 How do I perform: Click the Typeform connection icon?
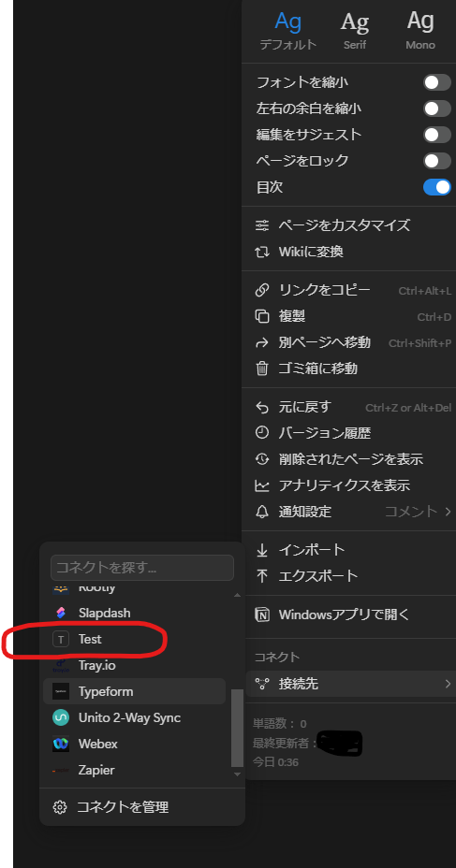pos(60,691)
